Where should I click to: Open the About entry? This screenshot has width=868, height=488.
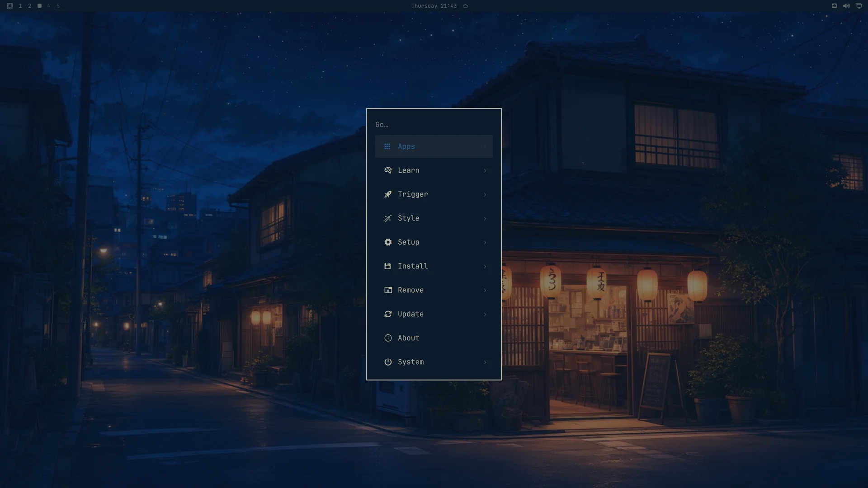[434, 338]
